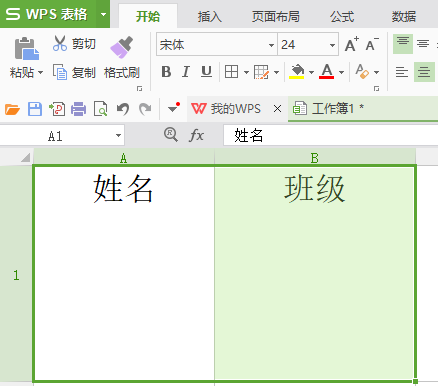Click the print preview icon
Viewport: 438px width, 386px height.
100,109
